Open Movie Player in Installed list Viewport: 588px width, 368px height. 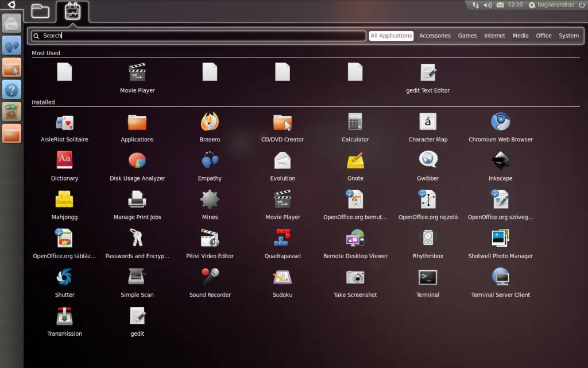click(283, 205)
